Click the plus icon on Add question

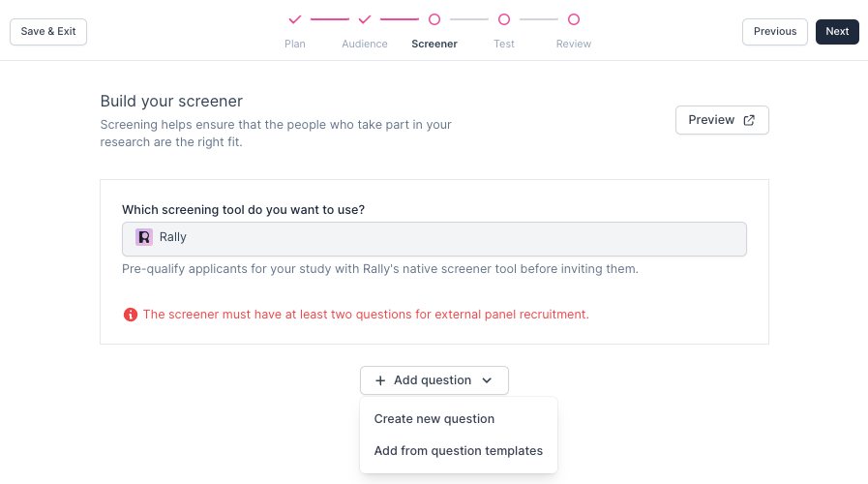(380, 380)
